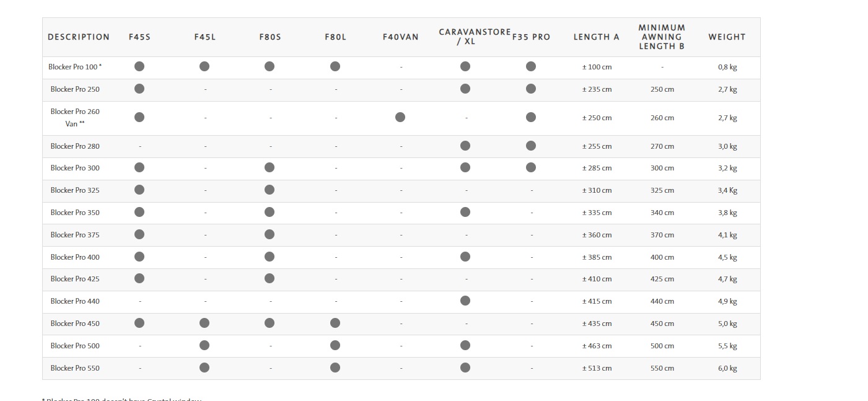Click the ± 250 cm length cell

tap(597, 118)
